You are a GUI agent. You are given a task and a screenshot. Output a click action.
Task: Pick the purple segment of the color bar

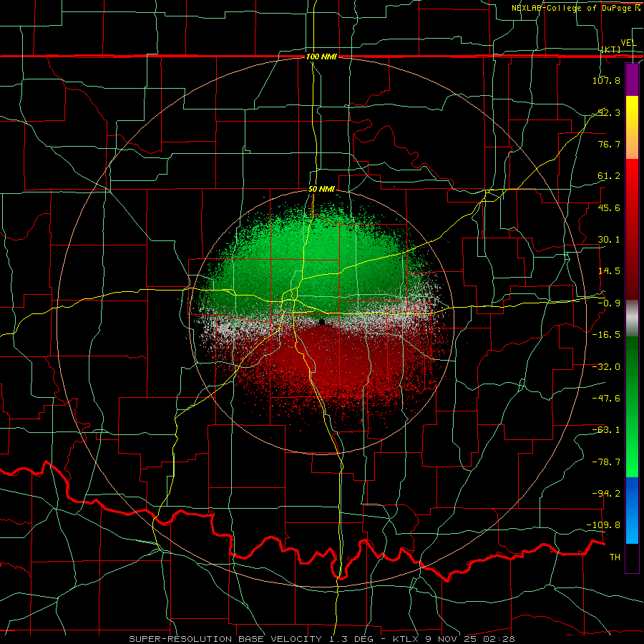[x=632, y=79]
